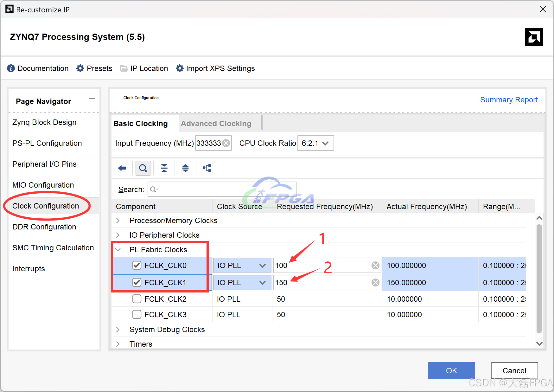Open PS-PL Configuration page
Screen dimensions: 554x392
[x=47, y=143]
